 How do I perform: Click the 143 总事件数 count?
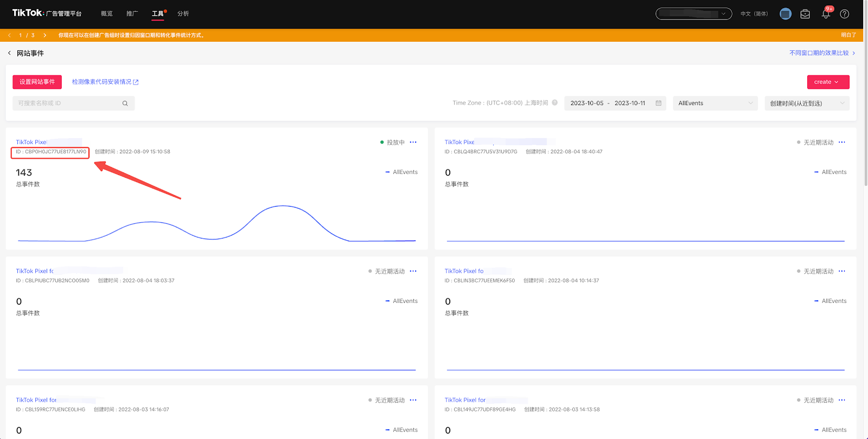click(x=24, y=173)
